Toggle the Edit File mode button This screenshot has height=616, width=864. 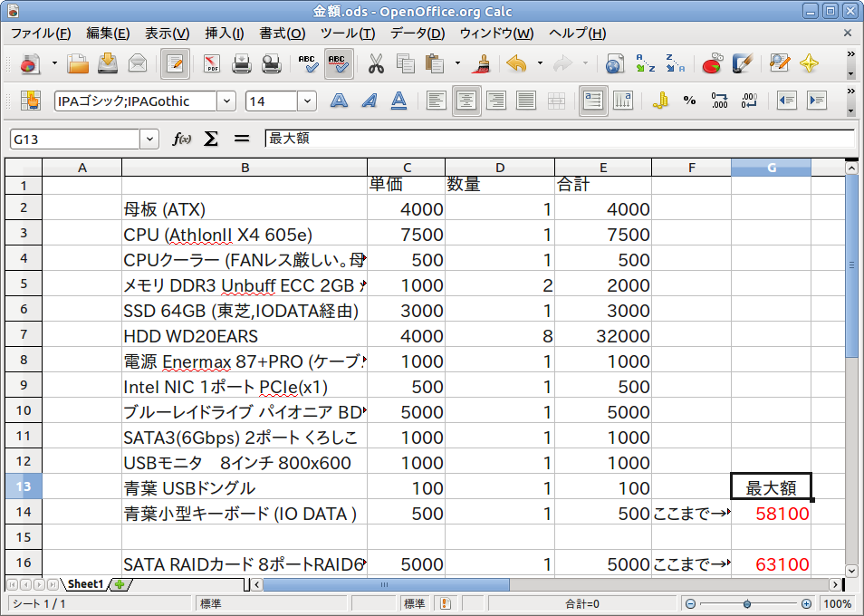pos(175,64)
